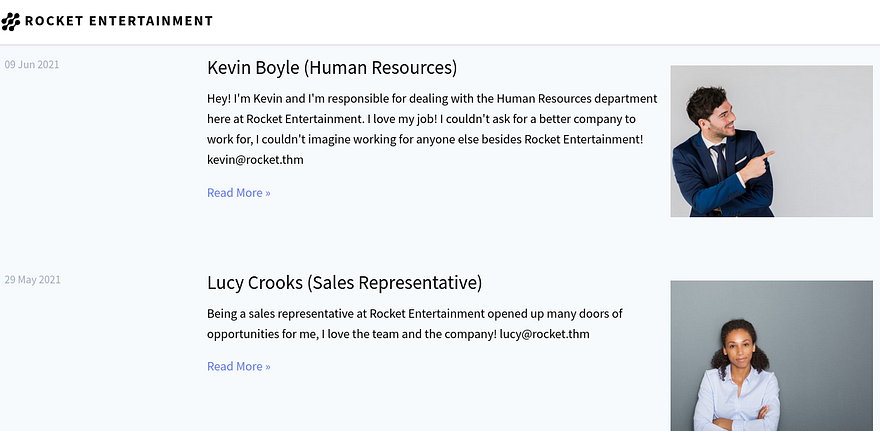Click the » arrow in Lucy's Read More
This screenshot has width=880, height=431.
(267, 367)
